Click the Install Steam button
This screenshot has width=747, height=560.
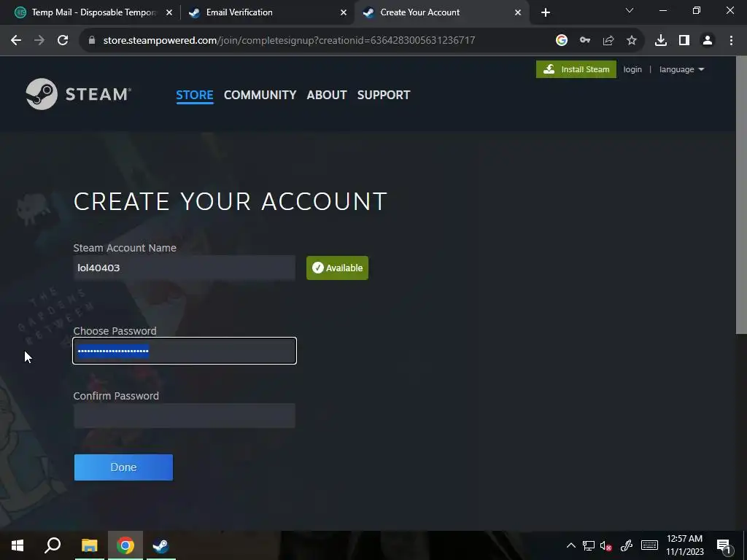(576, 69)
